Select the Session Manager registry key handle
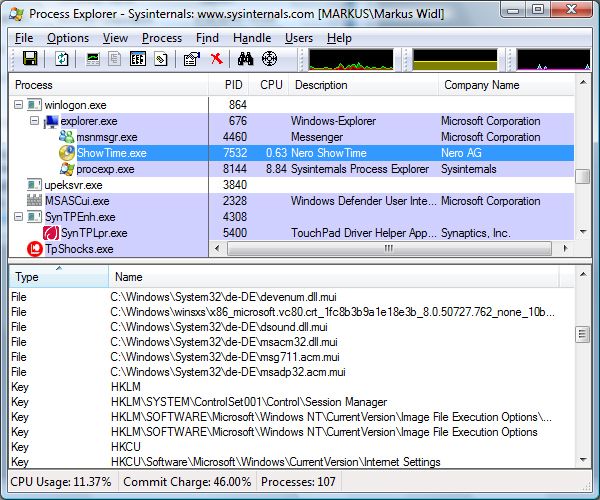Screen dimensions: 600x500 point(292,402)
